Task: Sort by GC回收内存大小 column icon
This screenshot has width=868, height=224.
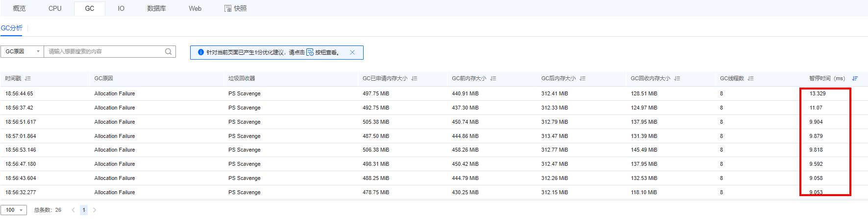Action: [x=677, y=78]
